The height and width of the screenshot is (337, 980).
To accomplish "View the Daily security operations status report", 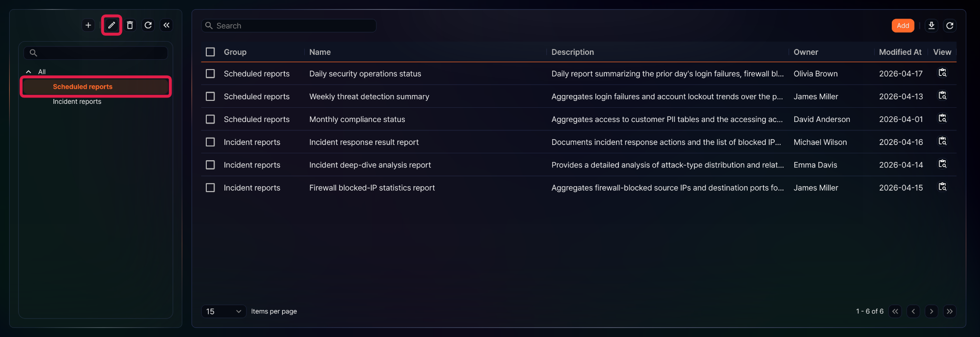I will coord(942,73).
